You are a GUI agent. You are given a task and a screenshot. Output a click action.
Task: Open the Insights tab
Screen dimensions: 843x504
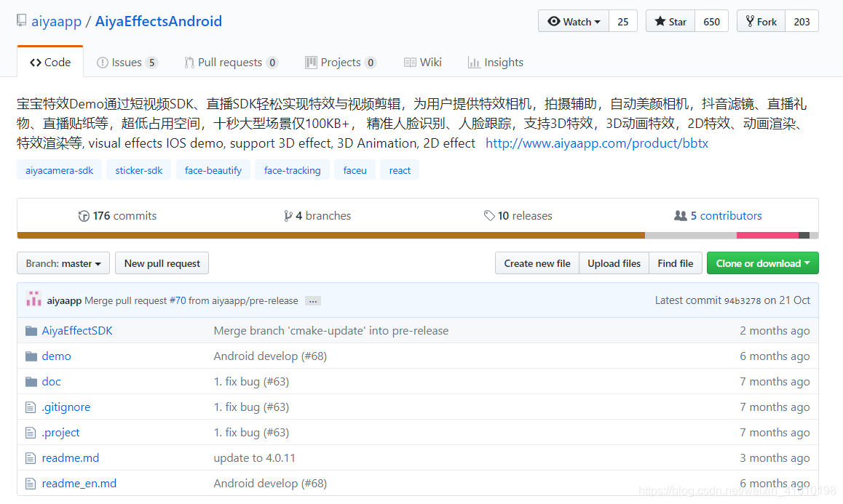coord(496,63)
